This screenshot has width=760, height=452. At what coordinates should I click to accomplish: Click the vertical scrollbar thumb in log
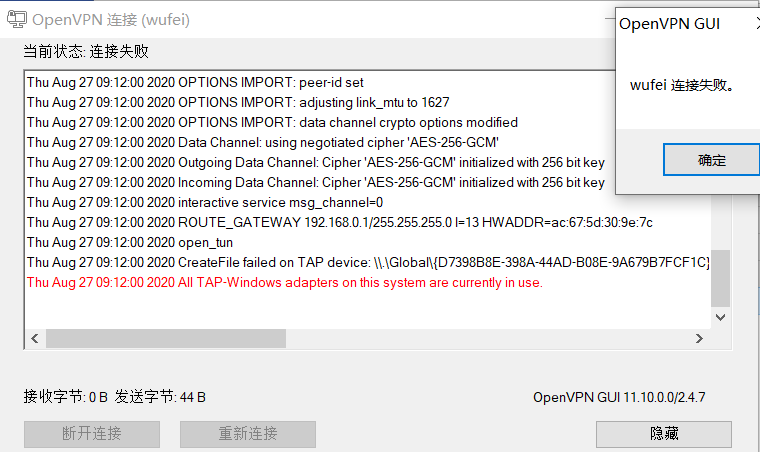[x=720, y=278]
